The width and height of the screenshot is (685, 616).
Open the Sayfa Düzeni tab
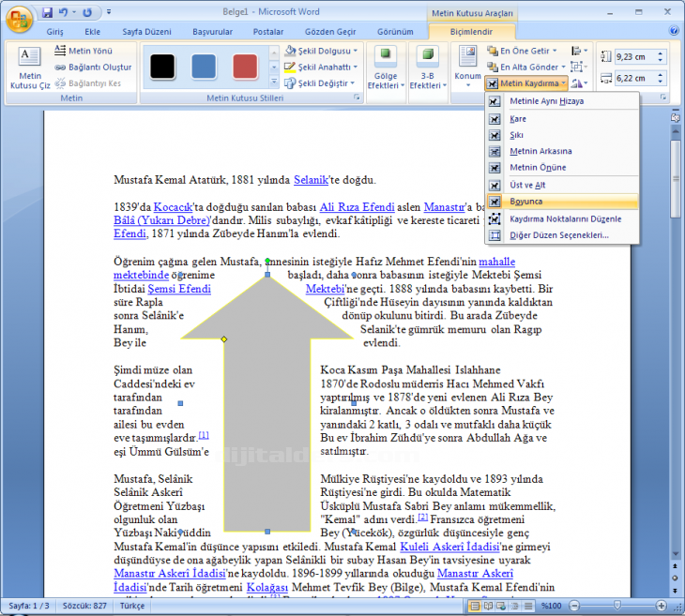click(x=146, y=32)
